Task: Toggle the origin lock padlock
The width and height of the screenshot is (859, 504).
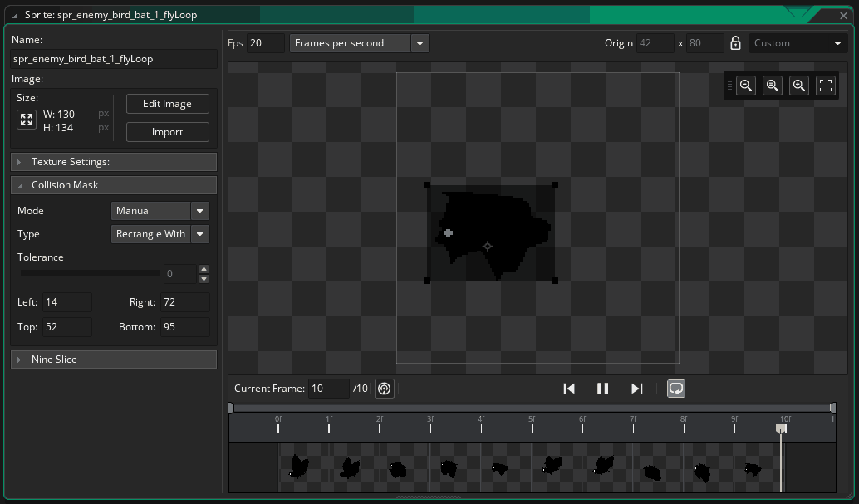Action: coord(735,43)
